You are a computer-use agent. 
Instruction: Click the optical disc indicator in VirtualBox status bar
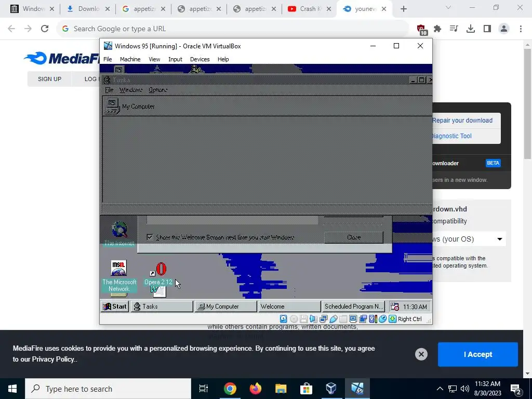[294, 319]
